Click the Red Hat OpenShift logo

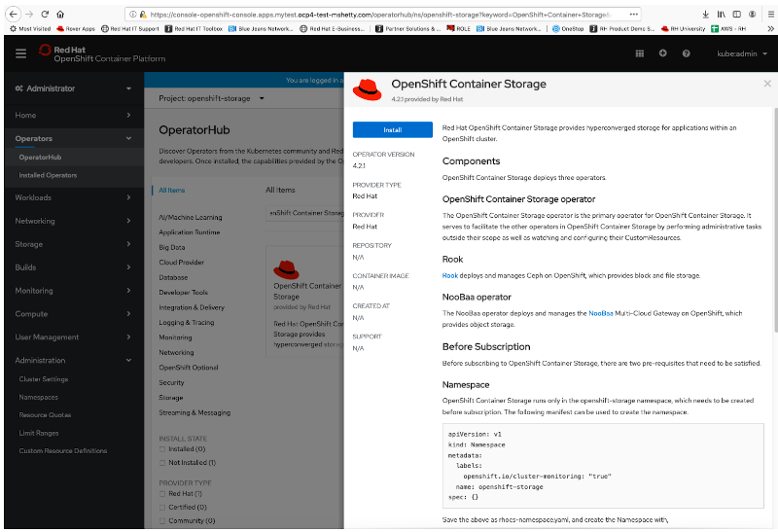coord(102,53)
